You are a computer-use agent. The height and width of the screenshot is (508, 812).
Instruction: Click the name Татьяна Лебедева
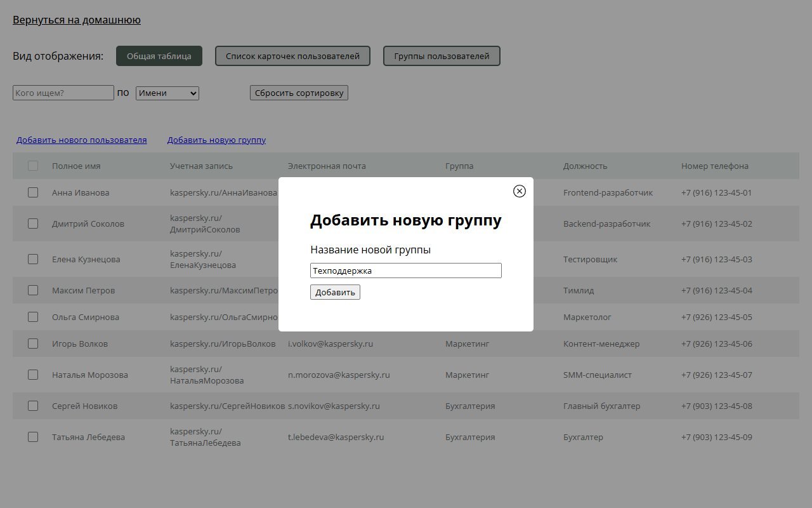88,437
